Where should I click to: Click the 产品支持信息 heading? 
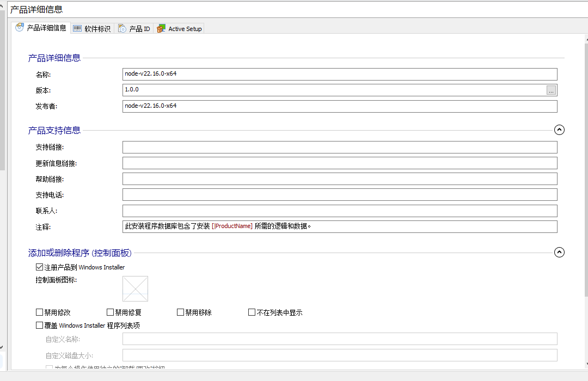point(54,131)
